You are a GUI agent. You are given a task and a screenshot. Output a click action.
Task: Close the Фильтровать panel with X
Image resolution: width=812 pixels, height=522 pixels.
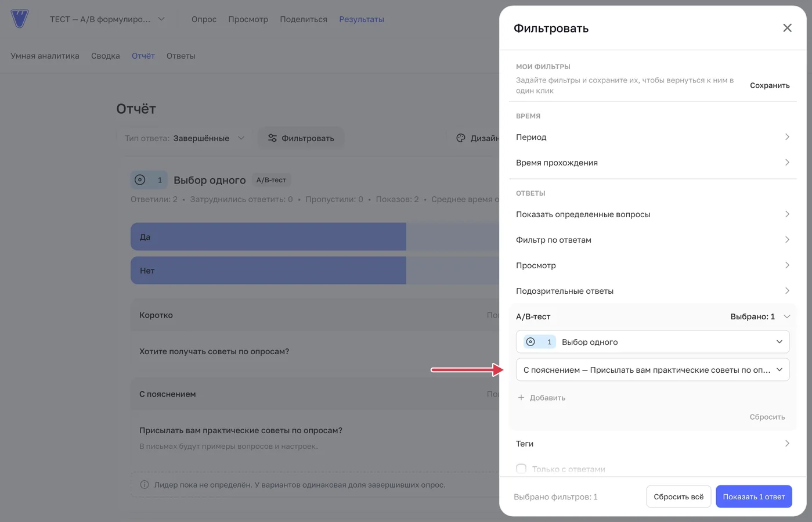787,28
